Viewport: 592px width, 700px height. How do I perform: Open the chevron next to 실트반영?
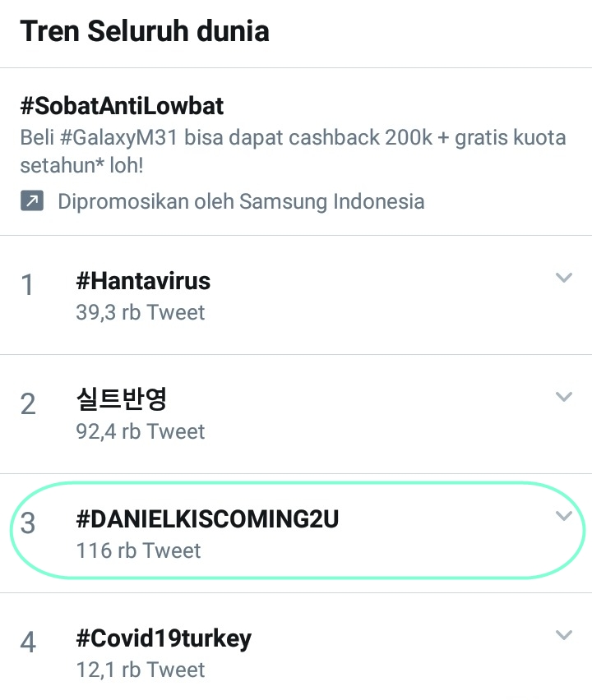point(564,397)
